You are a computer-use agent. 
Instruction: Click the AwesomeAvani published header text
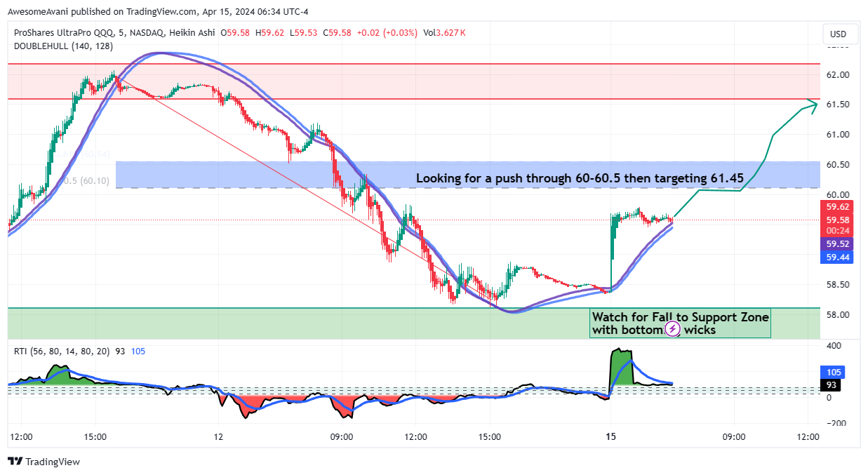[x=159, y=11]
